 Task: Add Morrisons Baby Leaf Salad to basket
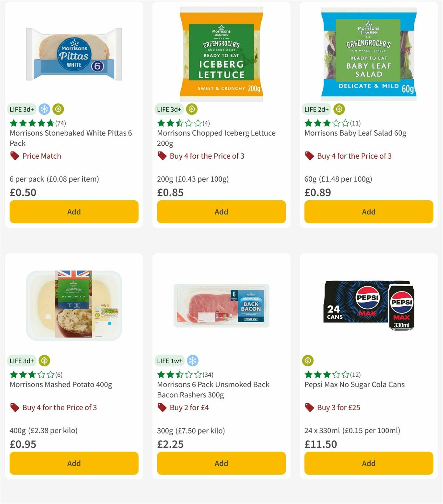(x=368, y=212)
